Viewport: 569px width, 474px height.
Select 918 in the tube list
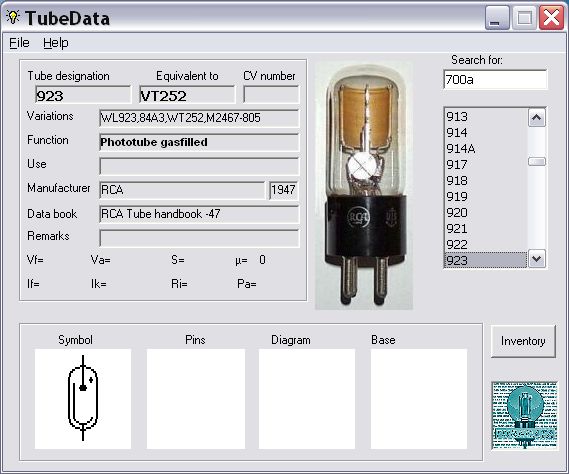[486, 180]
